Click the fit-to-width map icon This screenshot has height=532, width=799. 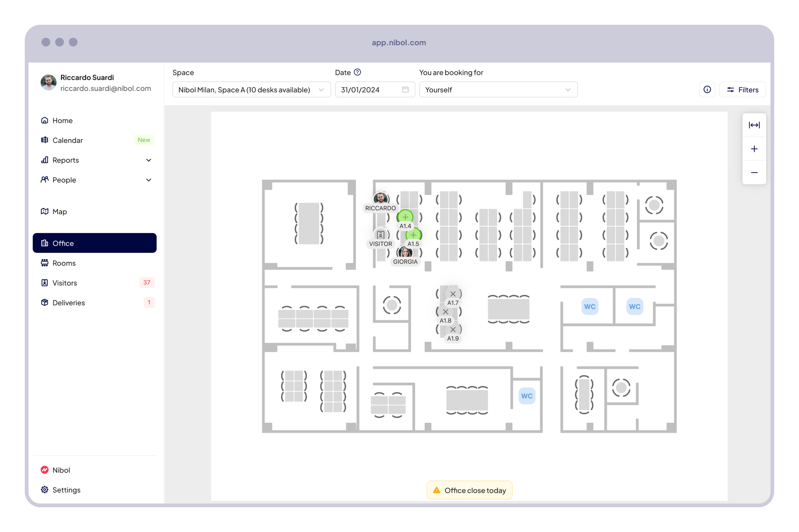754,125
